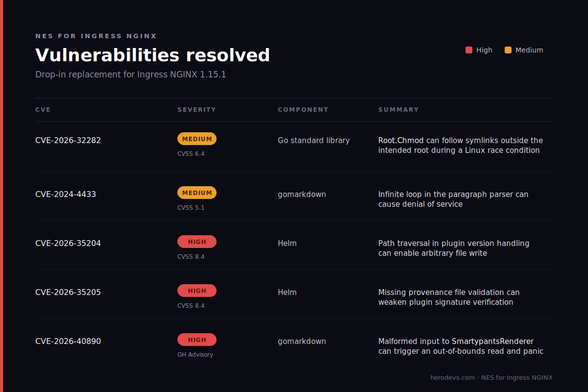Click HIGH badge for CVE-2026-35205
Viewport: 588px width, 392px height.
197,291
